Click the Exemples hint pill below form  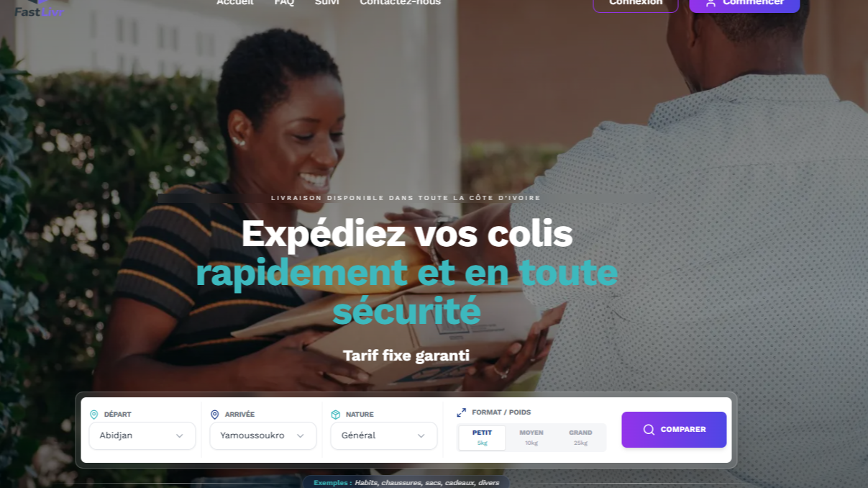pyautogui.click(x=406, y=482)
